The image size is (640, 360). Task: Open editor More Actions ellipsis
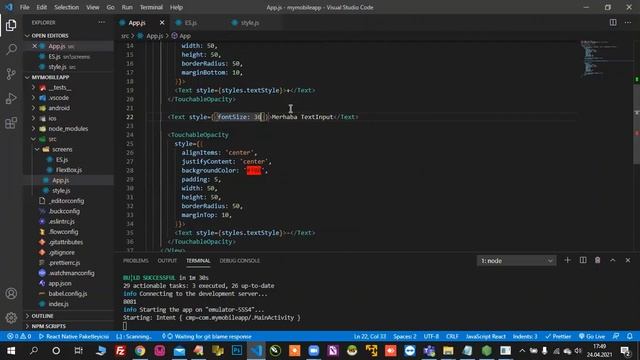(x=628, y=22)
